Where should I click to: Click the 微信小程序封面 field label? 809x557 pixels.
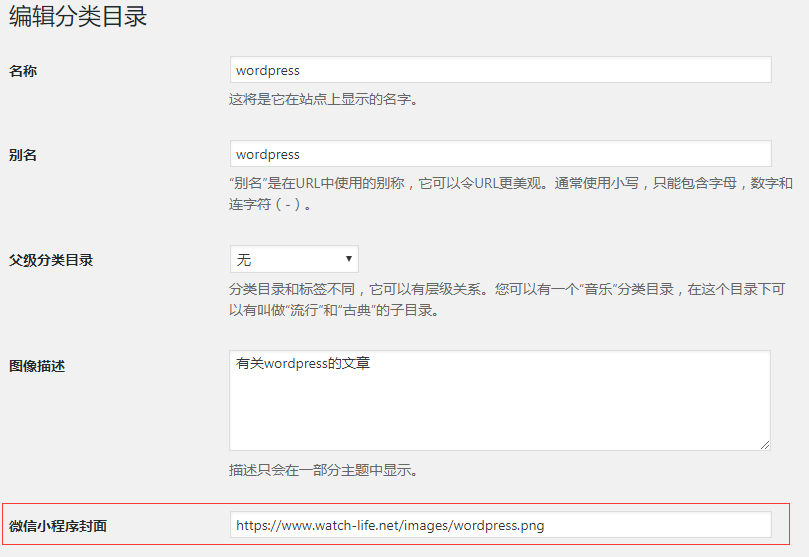click(58, 526)
